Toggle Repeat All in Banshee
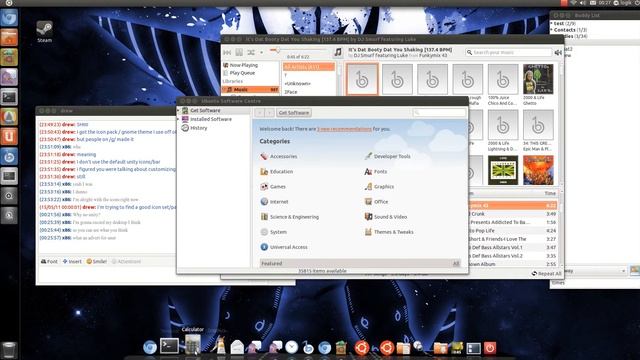The width and height of the screenshot is (640, 360). point(546,273)
